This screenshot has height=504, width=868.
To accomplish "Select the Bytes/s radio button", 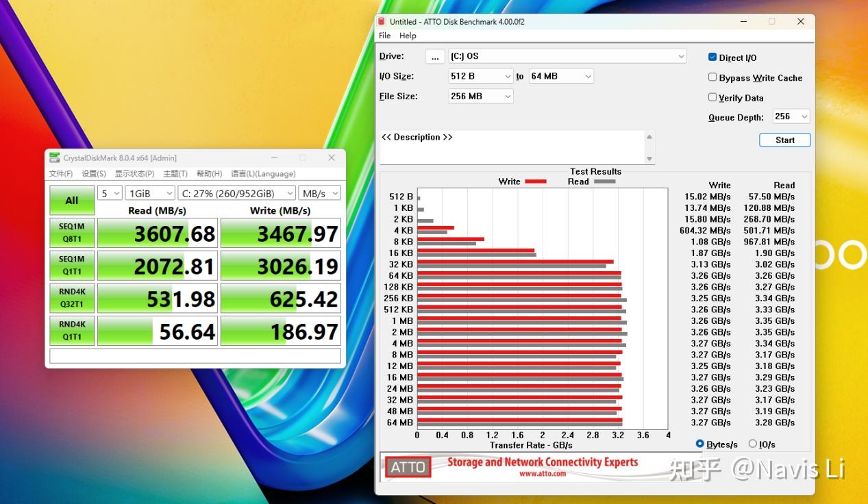I will coord(699,444).
